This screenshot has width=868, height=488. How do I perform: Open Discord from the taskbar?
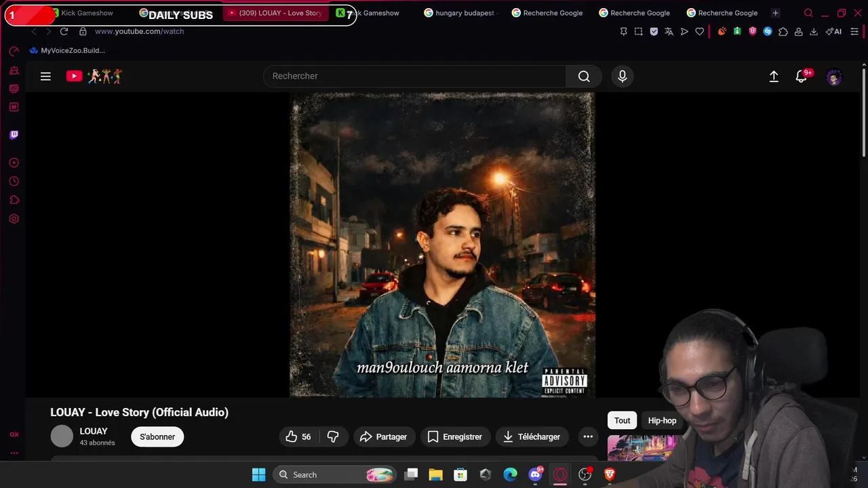point(535,475)
